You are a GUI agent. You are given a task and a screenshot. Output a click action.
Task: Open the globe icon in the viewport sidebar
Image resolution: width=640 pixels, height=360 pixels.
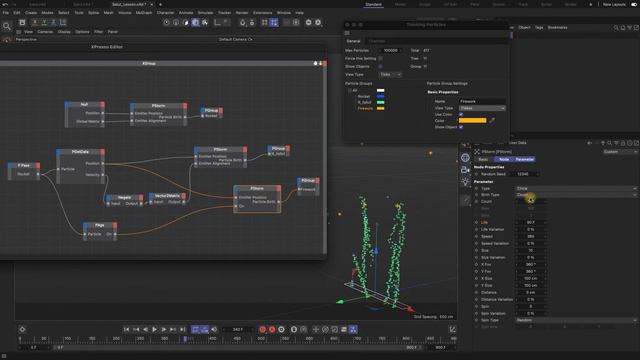pyautogui.click(x=465, y=158)
